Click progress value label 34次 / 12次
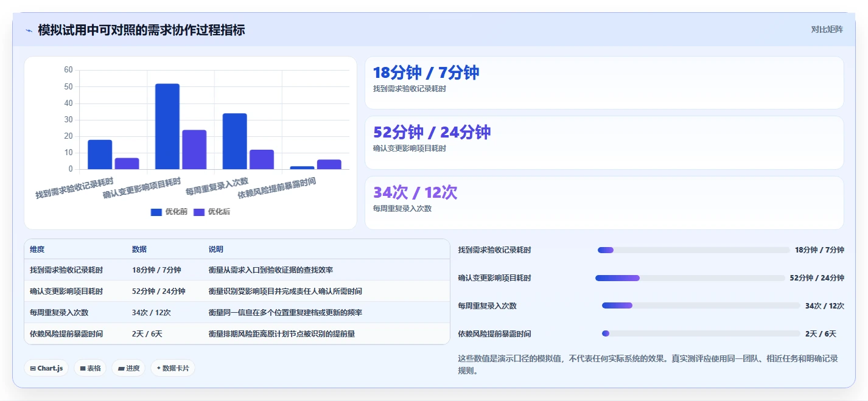Image resolution: width=868 pixels, height=401 pixels. [x=825, y=306]
